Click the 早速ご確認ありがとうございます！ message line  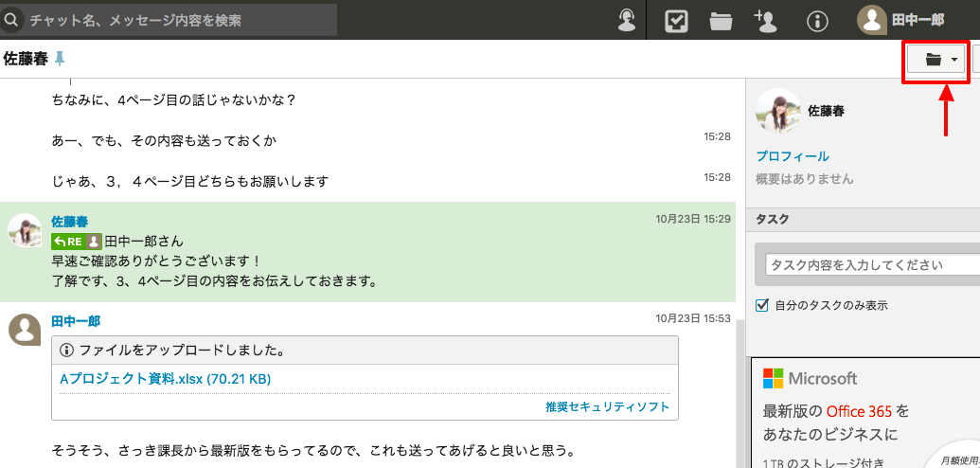tap(155, 261)
